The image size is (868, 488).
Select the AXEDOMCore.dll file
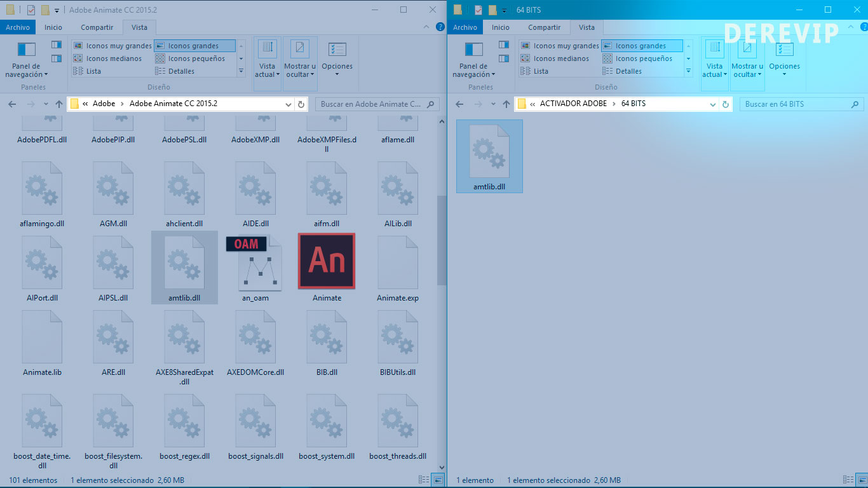click(255, 343)
